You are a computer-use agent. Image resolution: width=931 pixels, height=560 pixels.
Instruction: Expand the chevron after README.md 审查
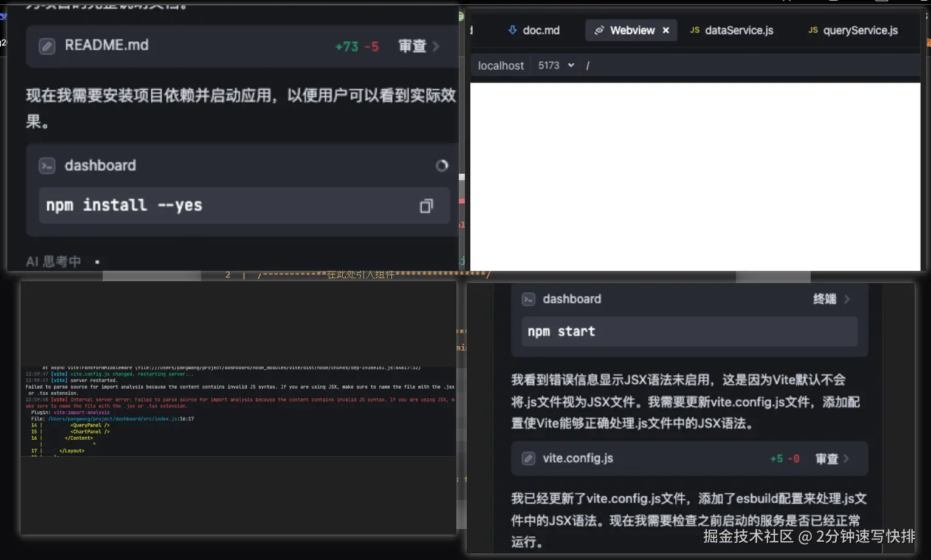[x=436, y=46]
